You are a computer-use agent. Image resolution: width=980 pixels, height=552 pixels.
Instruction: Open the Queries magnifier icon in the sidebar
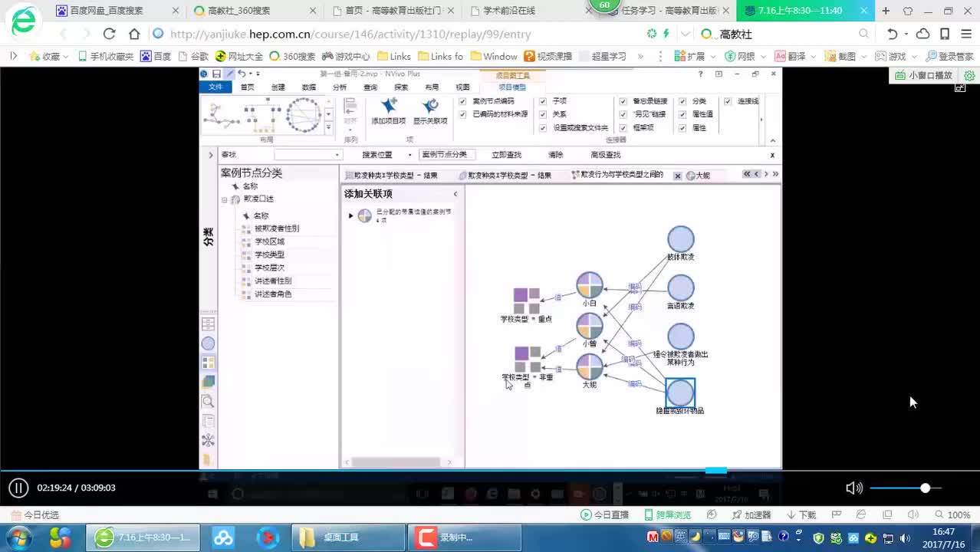208,401
